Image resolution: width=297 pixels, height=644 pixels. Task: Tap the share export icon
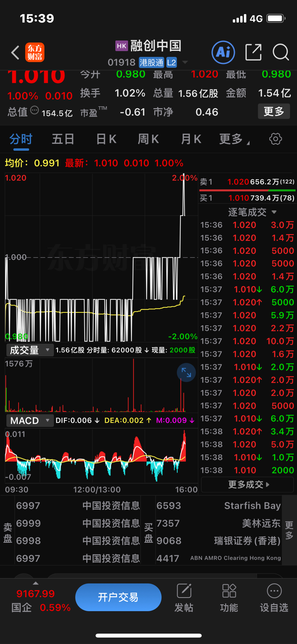pyautogui.click(x=253, y=52)
